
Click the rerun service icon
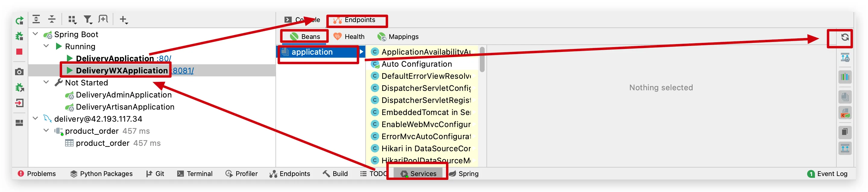tap(20, 21)
